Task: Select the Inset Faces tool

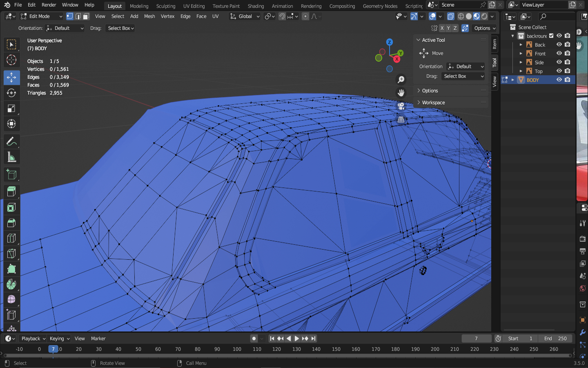Action: click(11, 207)
